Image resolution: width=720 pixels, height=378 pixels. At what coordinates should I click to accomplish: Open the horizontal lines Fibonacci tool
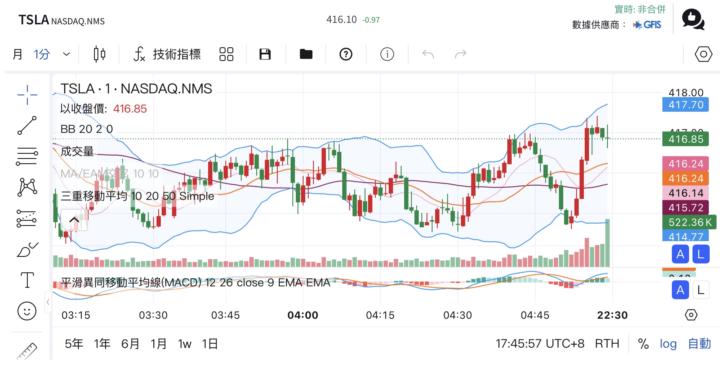tap(27, 156)
